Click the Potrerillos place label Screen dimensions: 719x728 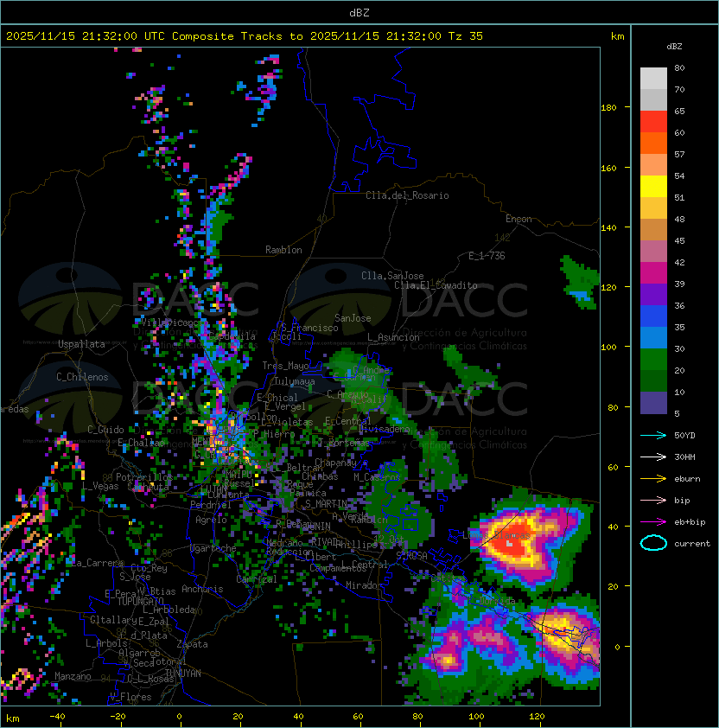click(144, 477)
